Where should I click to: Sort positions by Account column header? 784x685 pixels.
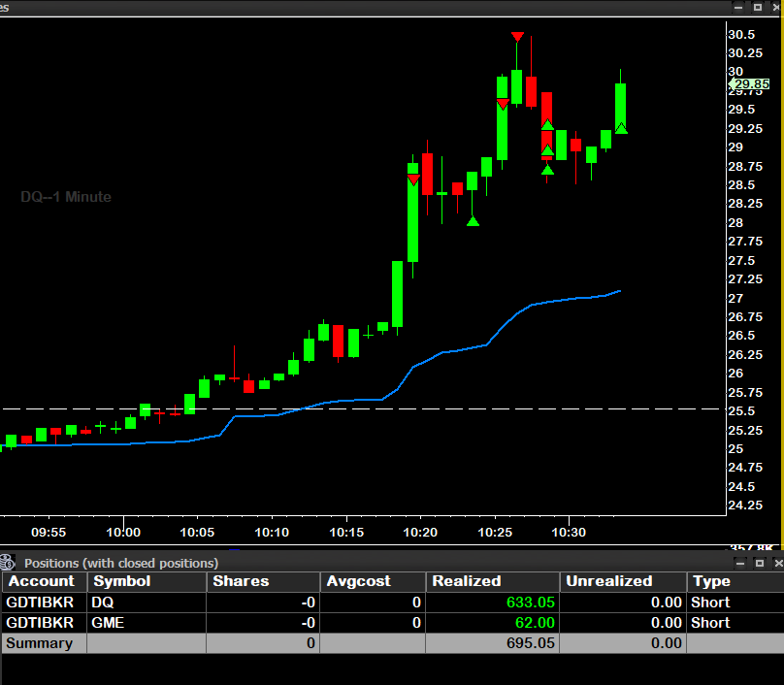coord(44,581)
